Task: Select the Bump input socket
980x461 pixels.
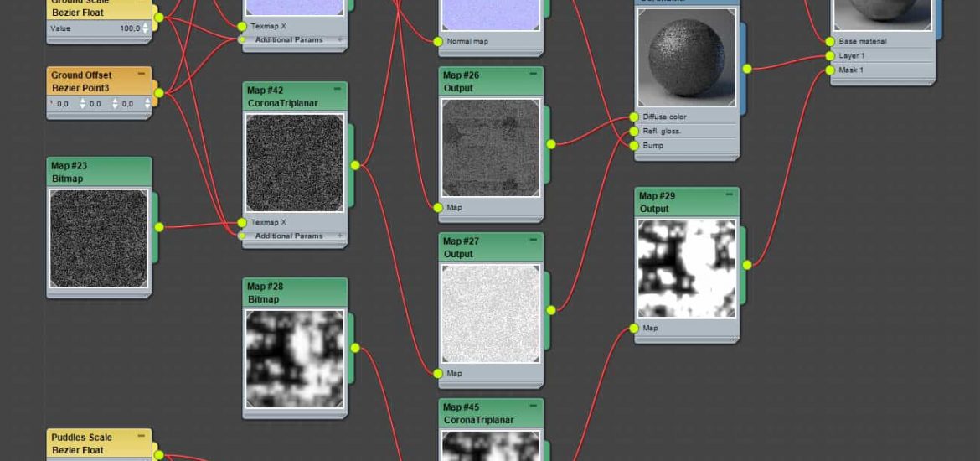Action: [634, 145]
